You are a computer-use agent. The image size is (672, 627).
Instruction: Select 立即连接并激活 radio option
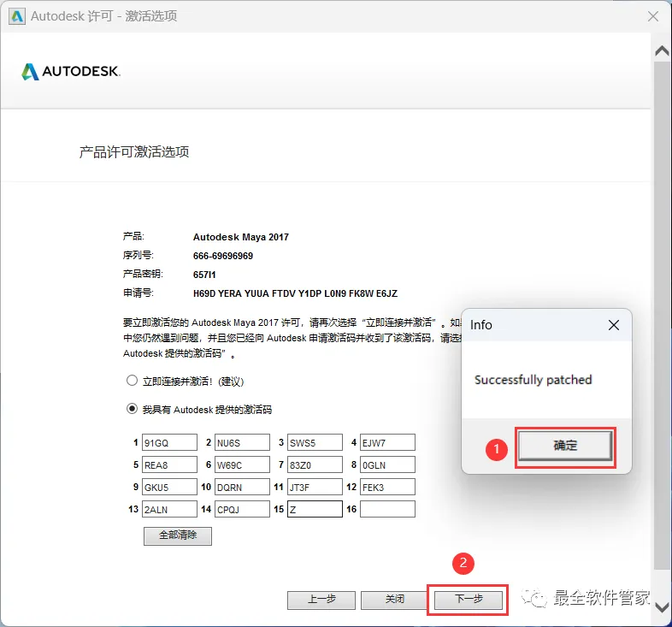coord(132,381)
